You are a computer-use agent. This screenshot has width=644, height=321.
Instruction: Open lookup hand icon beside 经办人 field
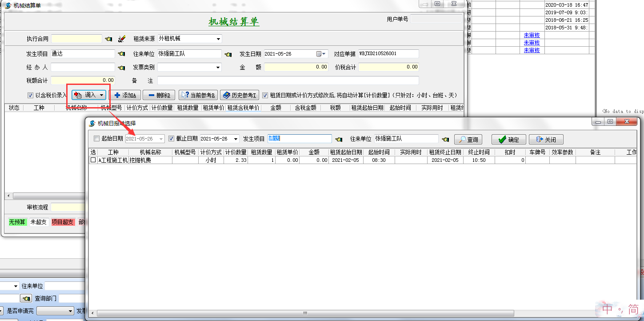pos(121,68)
